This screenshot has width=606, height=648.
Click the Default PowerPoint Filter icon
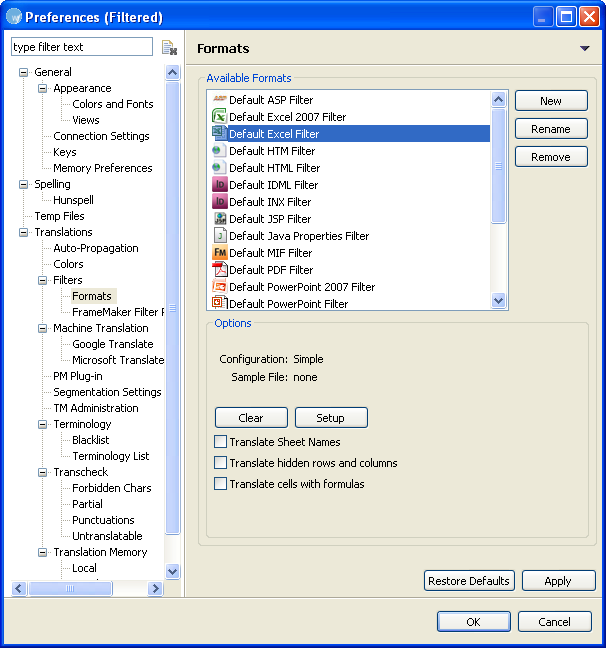(219, 303)
